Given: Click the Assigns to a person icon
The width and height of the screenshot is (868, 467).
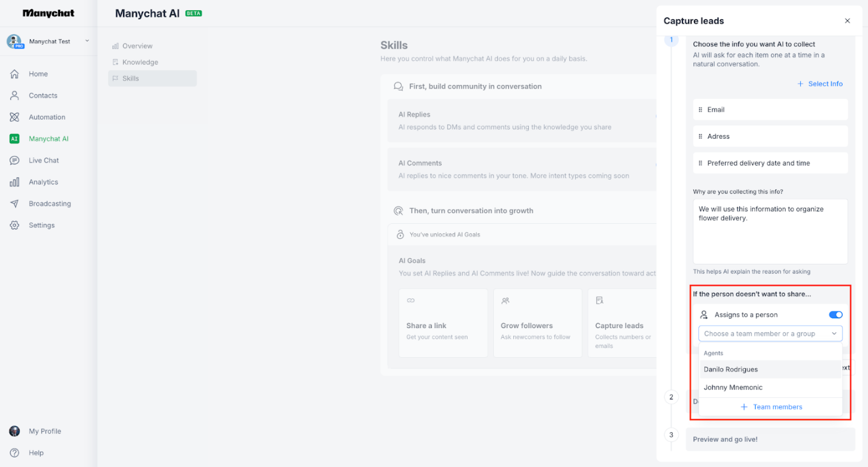Looking at the screenshot, I should pos(704,314).
